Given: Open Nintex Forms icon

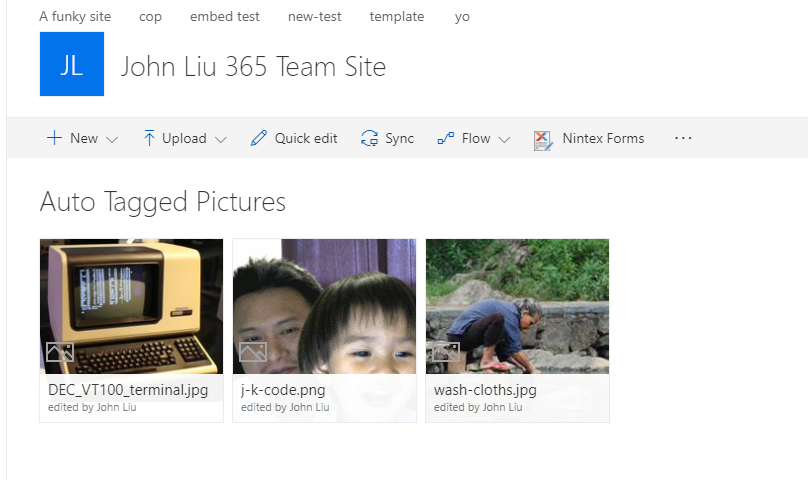Looking at the screenshot, I should pyautogui.click(x=543, y=139).
